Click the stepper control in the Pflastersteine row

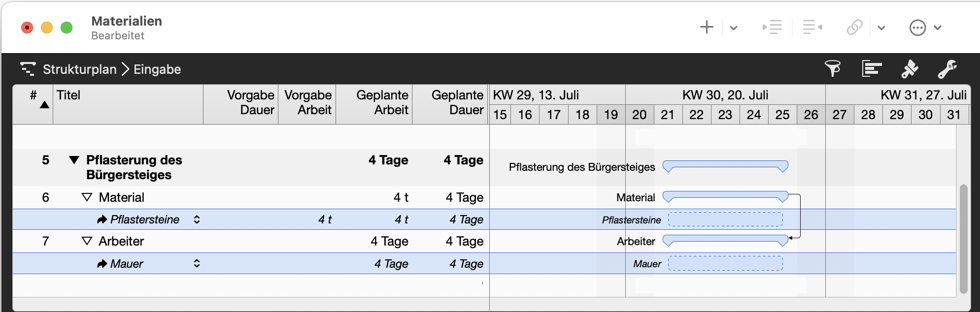(x=197, y=219)
